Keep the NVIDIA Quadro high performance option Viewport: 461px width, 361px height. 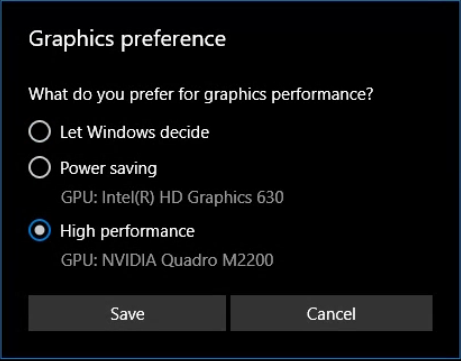click(x=40, y=230)
